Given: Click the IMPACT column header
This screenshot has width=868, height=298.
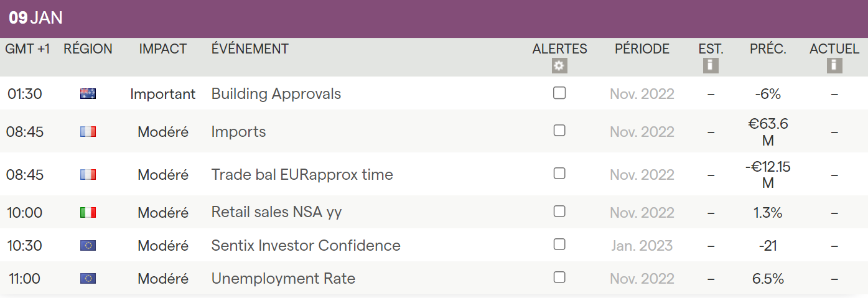Looking at the screenshot, I should point(163,49).
